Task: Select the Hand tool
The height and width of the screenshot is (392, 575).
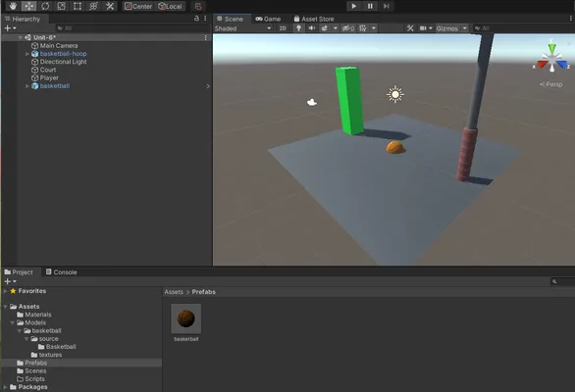Action: (x=13, y=6)
